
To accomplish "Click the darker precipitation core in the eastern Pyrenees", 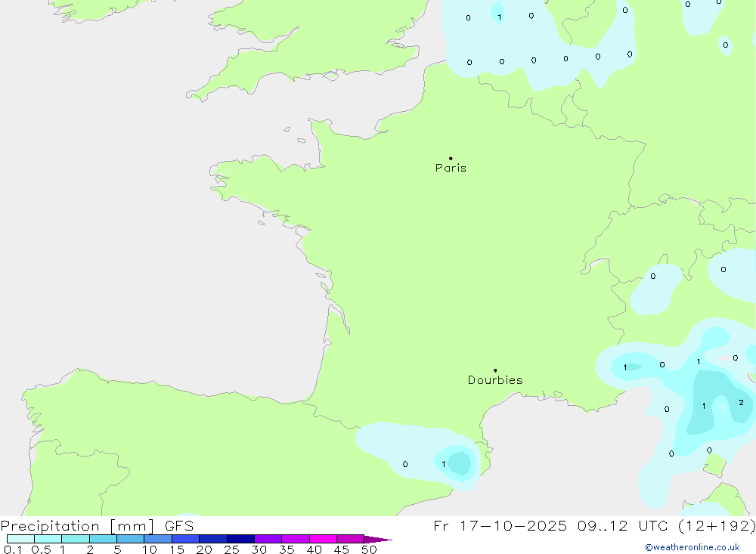I will [459, 463].
